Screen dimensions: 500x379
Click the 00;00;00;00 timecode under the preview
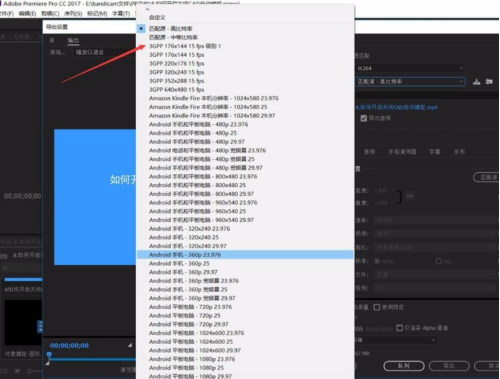(69, 346)
